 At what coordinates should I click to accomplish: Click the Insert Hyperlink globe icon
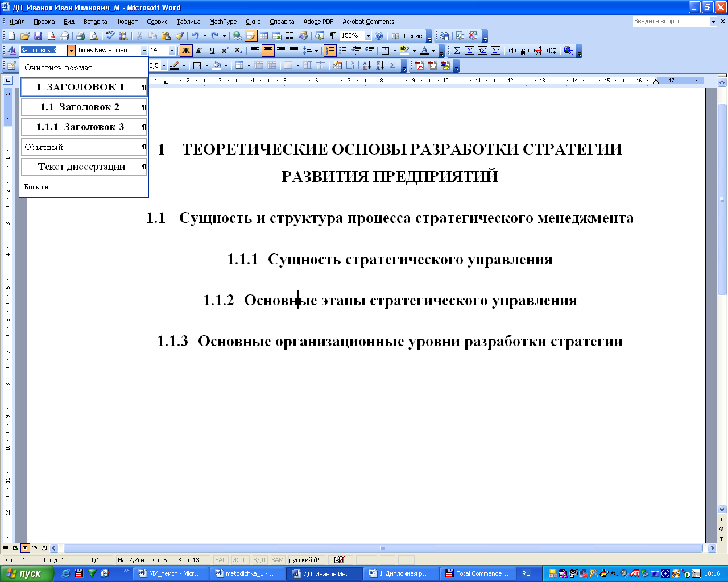click(238, 36)
